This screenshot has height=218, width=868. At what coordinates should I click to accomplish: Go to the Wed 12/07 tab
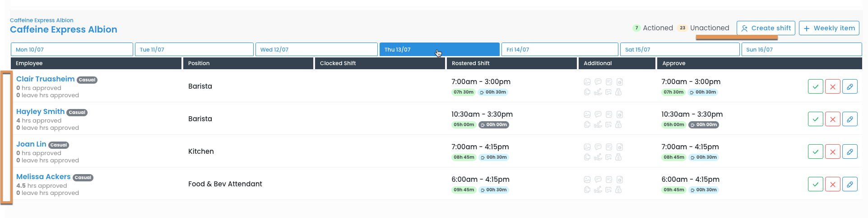[x=316, y=49]
